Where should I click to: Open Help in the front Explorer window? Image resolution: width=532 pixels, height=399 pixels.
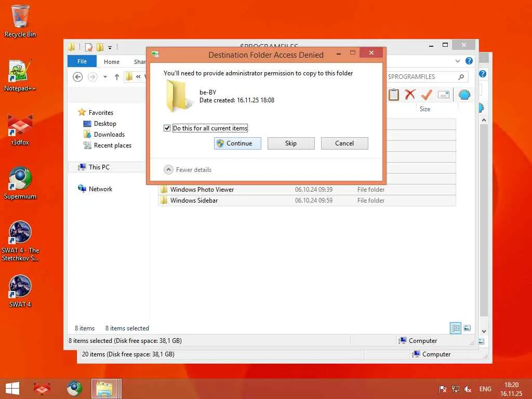tap(469, 61)
